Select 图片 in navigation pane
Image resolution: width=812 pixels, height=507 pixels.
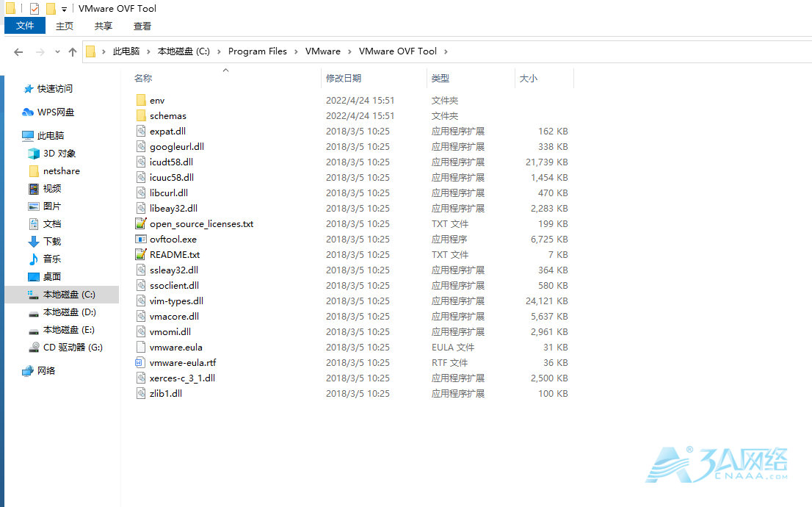point(52,206)
